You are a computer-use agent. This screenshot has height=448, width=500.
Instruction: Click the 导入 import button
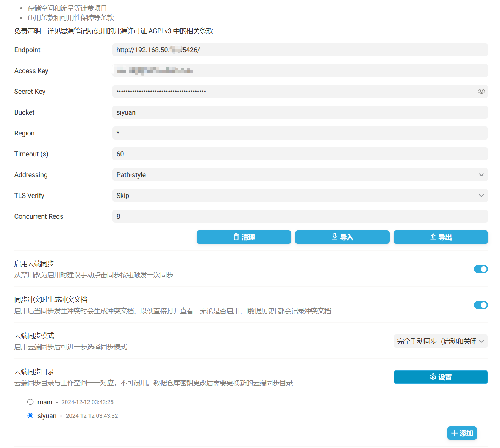[342, 237]
